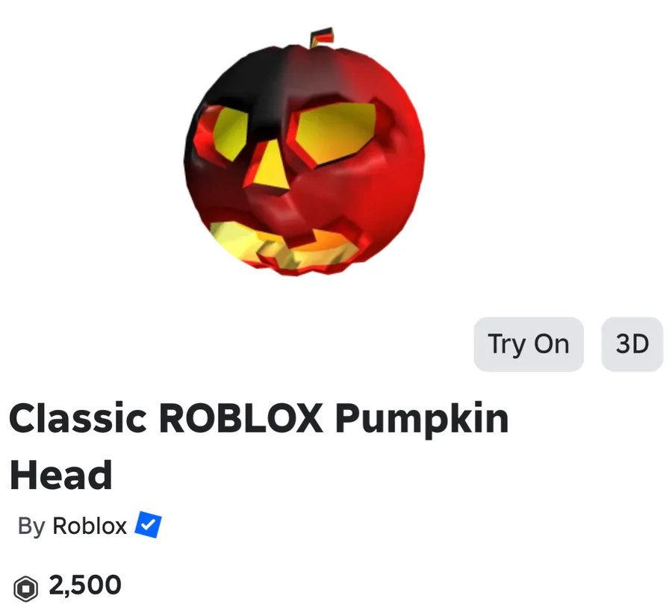Click the Try On button
Screen dimensions: 672x616
529,344
